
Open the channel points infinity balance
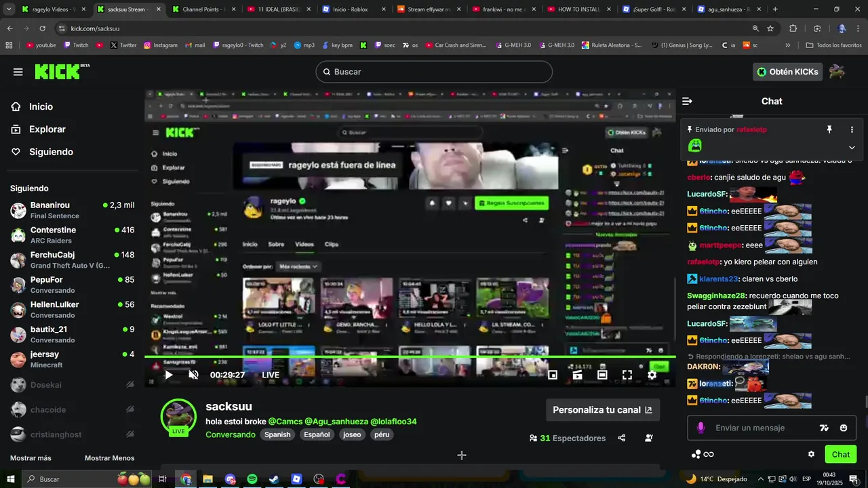pyautogui.click(x=703, y=454)
